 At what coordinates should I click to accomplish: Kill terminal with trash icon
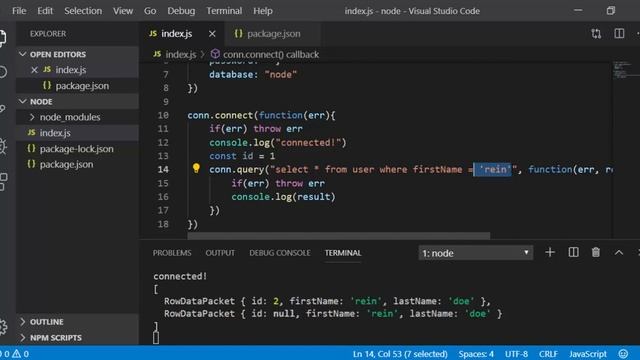coord(596,253)
